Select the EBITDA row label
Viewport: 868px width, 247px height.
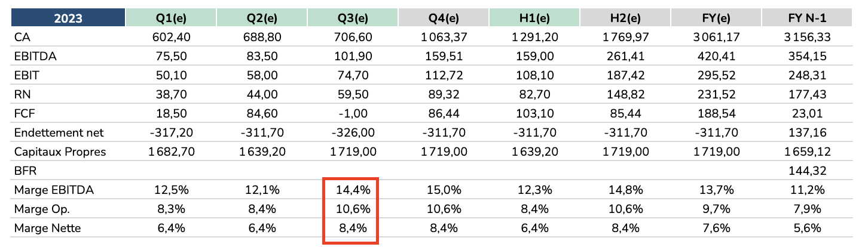(31, 57)
